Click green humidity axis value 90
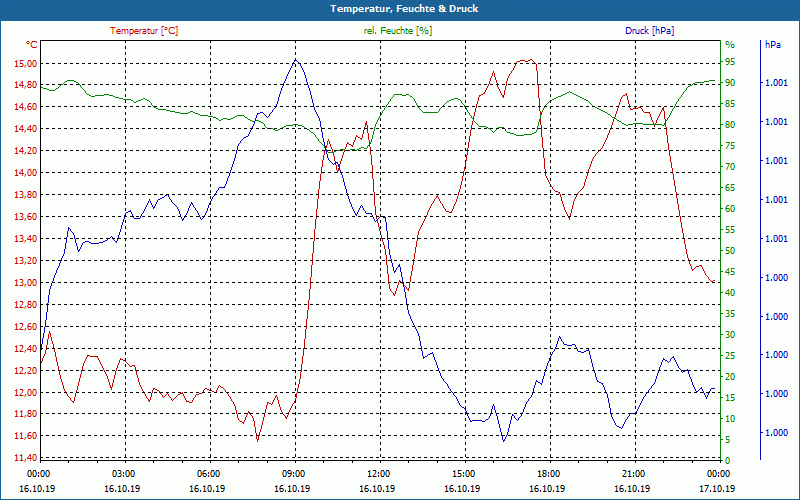This screenshot has width=800, height=500. coord(730,83)
